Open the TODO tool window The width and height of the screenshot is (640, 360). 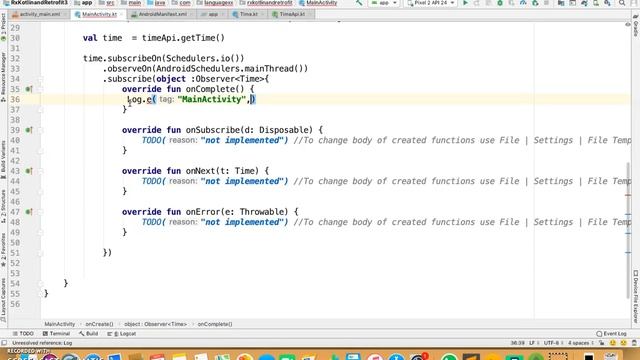coord(23,333)
